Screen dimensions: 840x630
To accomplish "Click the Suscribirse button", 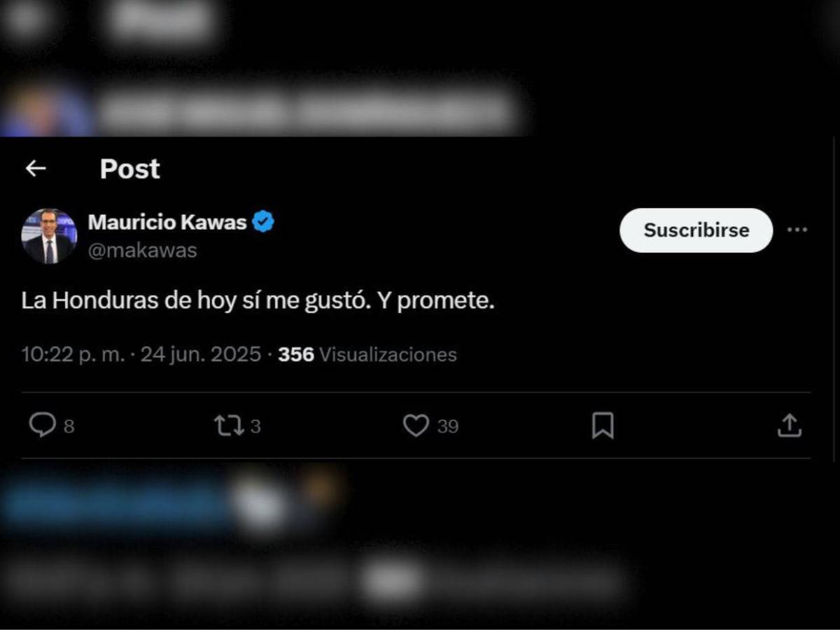I will click(x=696, y=230).
